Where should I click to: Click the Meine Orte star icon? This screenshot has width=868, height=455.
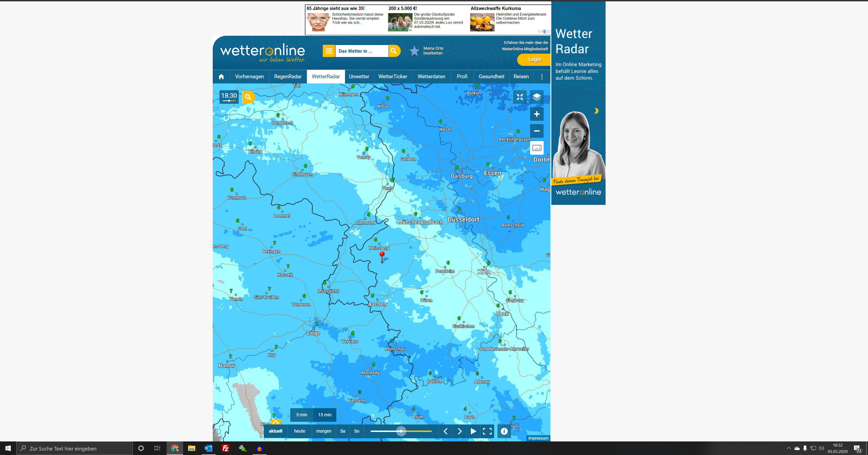click(x=414, y=51)
